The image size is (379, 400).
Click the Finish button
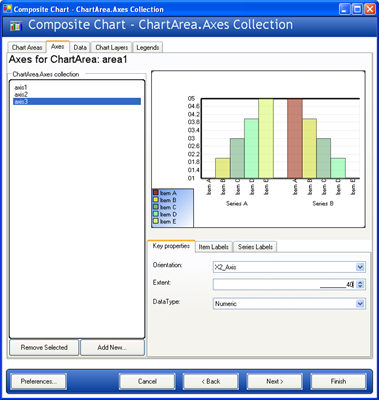pyautogui.click(x=338, y=381)
